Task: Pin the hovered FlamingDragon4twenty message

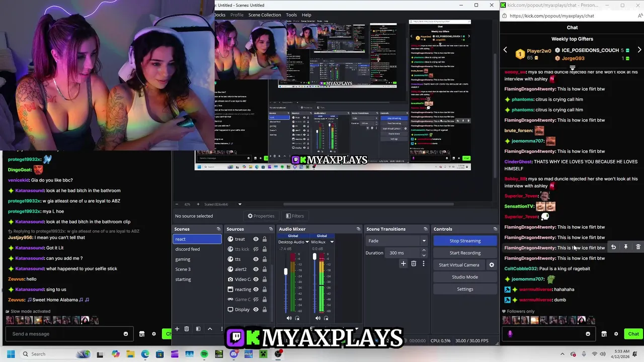Action: [626, 247]
